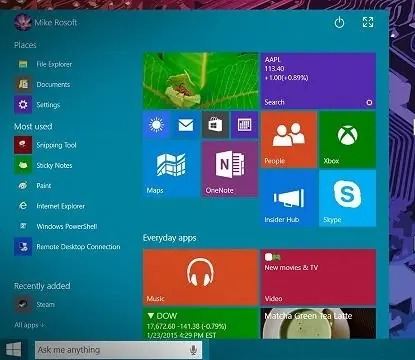Click the Most used heading

pos(33,127)
